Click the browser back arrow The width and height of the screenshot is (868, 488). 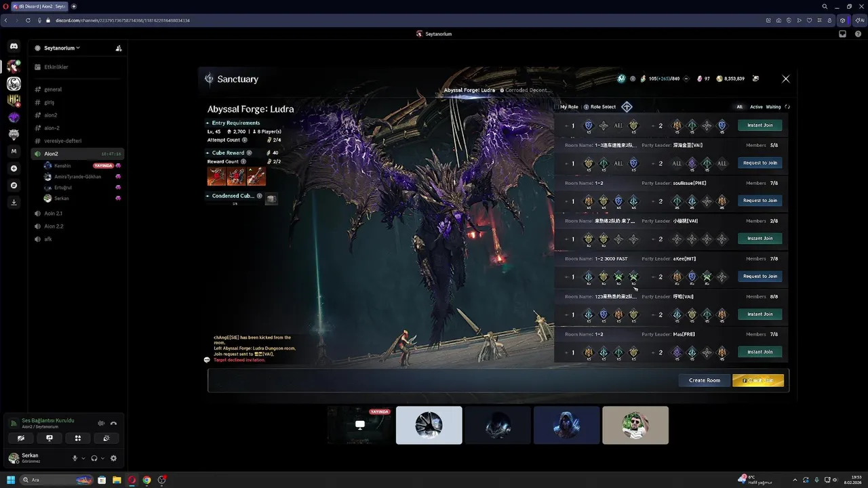tap(5, 20)
